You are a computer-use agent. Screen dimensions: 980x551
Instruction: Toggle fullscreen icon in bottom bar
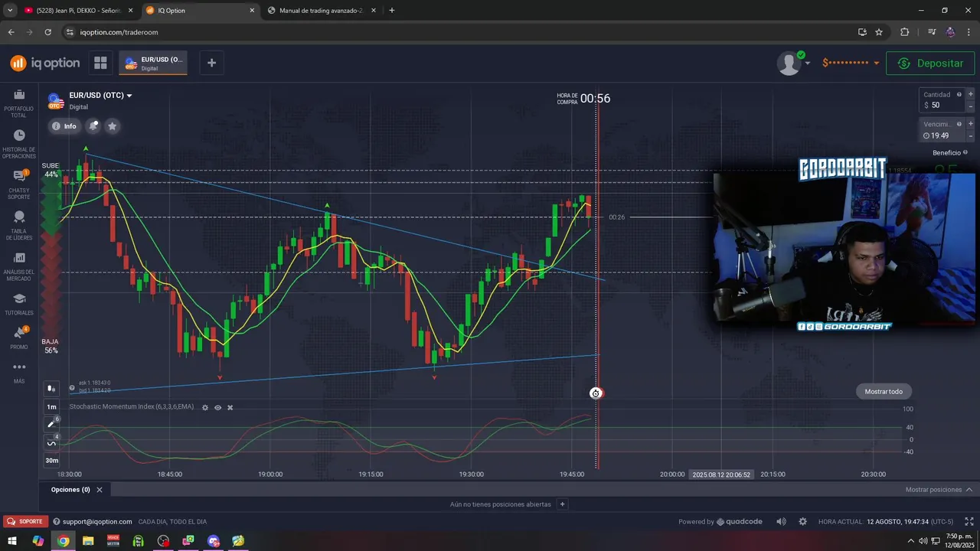[969, 521]
